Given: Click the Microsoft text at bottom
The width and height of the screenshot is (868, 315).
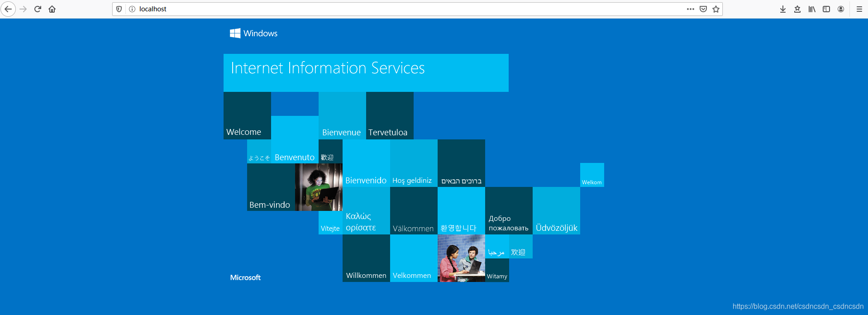Looking at the screenshot, I should [x=245, y=277].
